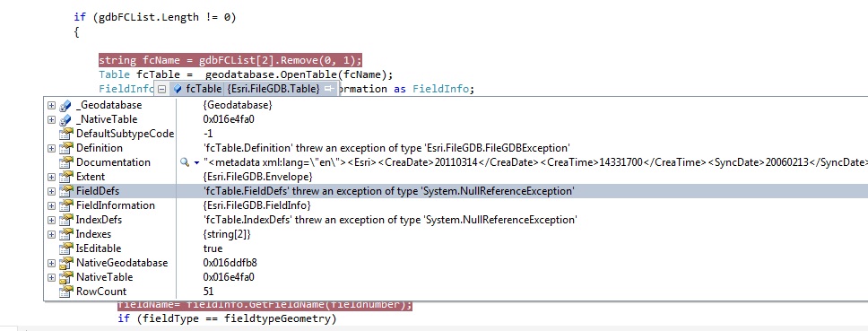Click the NativeTable property icon
The width and height of the screenshot is (868, 331).
click(66, 277)
